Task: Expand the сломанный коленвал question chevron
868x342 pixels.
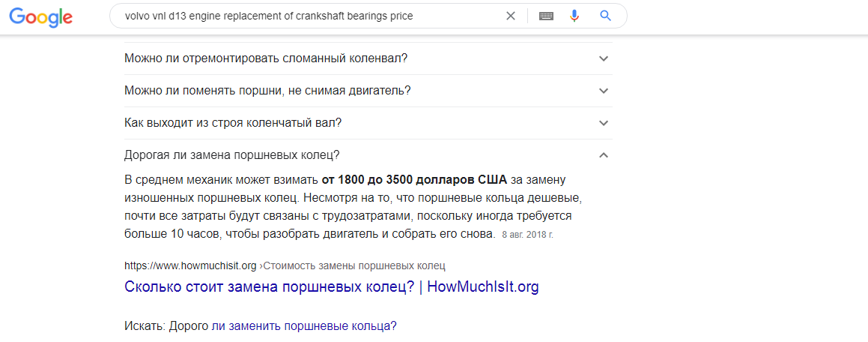Action: (x=604, y=58)
